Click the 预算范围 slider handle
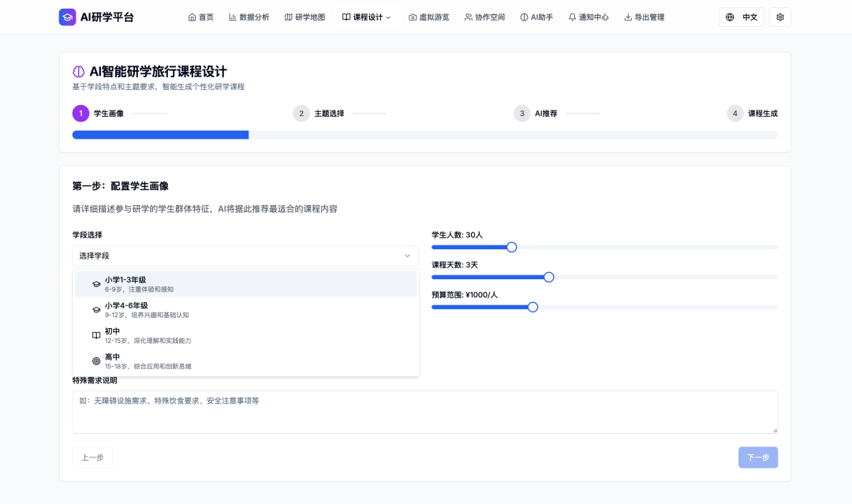The image size is (852, 504). coord(532,307)
